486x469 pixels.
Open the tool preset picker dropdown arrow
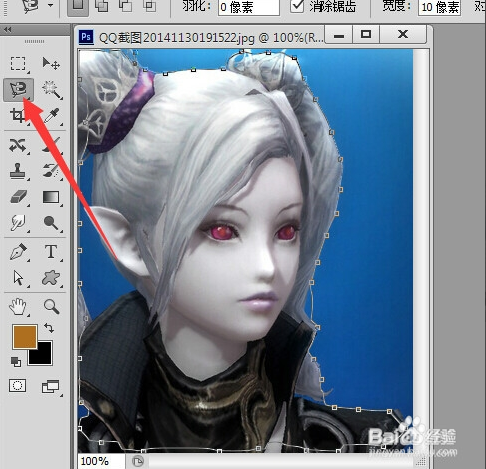50,6
